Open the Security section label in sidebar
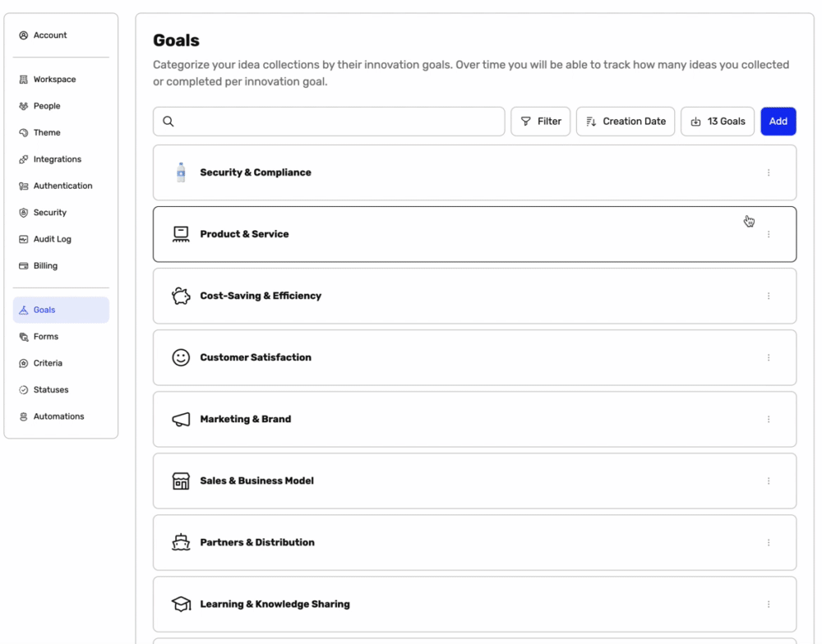Image resolution: width=822 pixels, height=644 pixels. 50,213
